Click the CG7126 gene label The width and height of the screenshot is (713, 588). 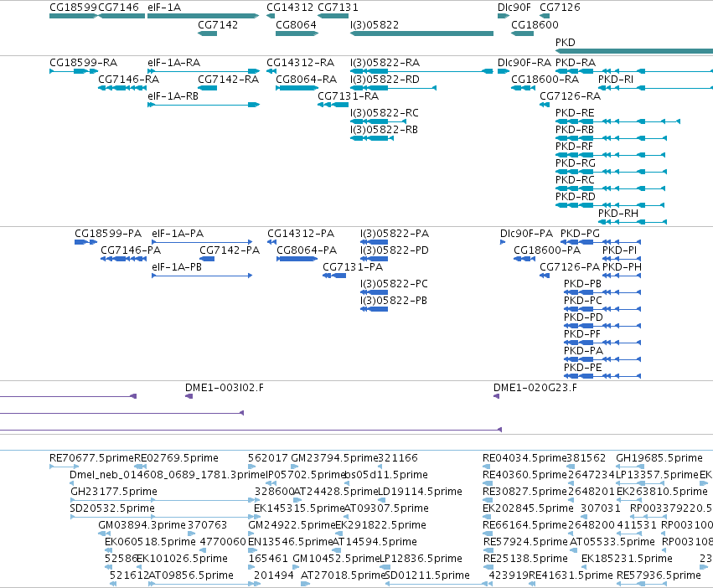point(561,8)
